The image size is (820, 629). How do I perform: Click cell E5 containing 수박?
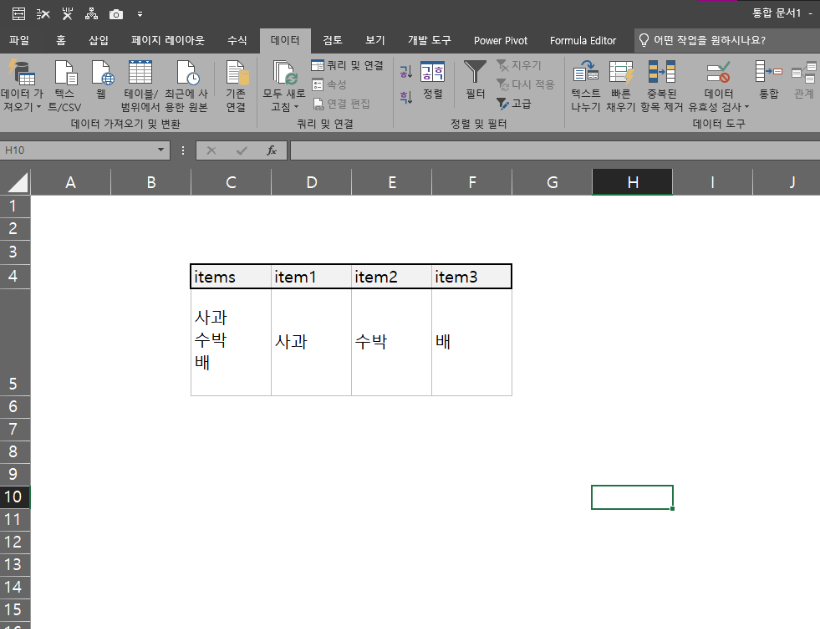click(x=391, y=342)
